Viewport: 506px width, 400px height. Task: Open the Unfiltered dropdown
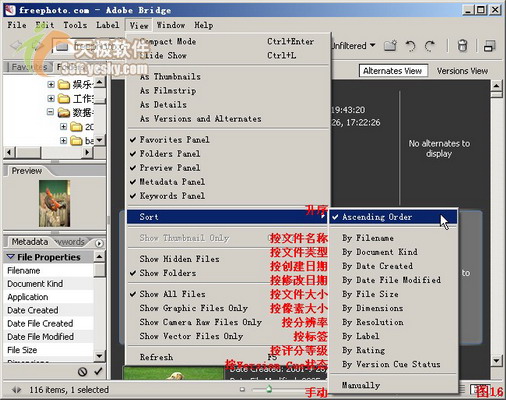pos(353,46)
